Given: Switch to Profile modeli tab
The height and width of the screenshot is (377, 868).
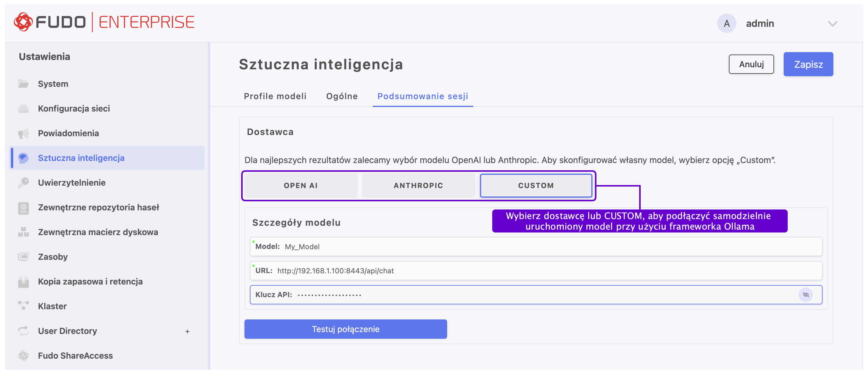Looking at the screenshot, I should tap(275, 96).
